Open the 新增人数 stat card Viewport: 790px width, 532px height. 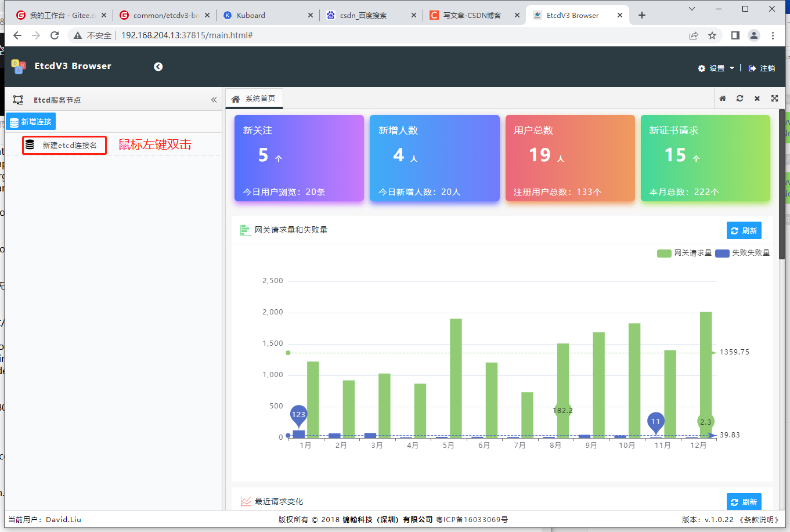tap(435, 158)
